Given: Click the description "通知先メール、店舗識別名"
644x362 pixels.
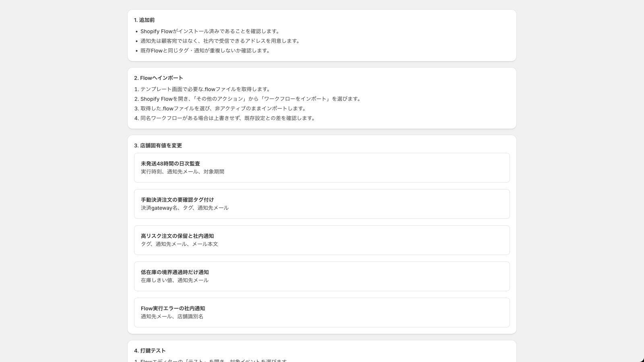Looking at the screenshot, I should click(172, 317).
